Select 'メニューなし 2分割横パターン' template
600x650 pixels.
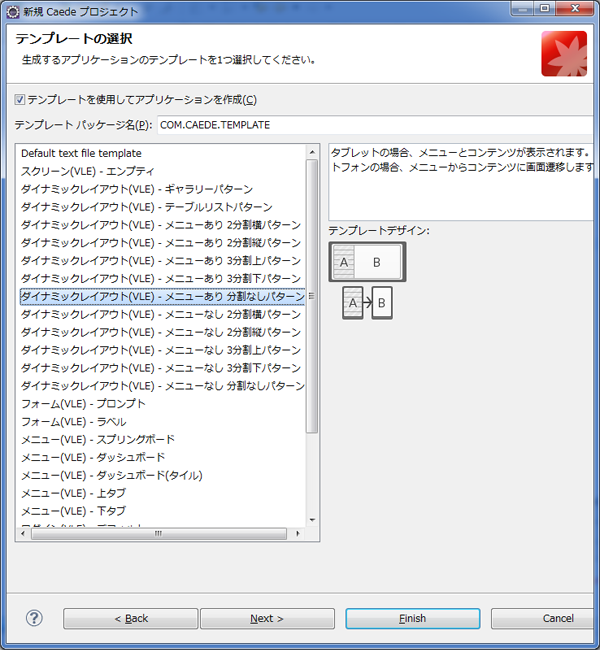163,314
